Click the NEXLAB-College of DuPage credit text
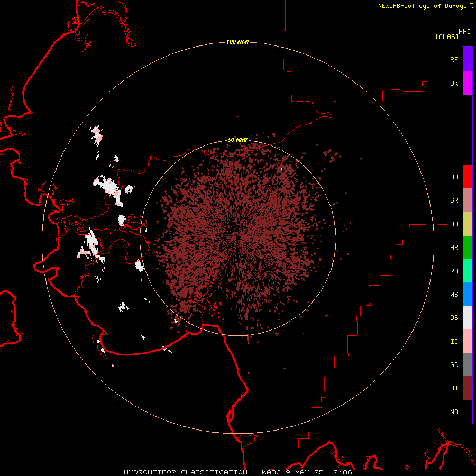The width and height of the screenshot is (476, 476). [x=422, y=6]
